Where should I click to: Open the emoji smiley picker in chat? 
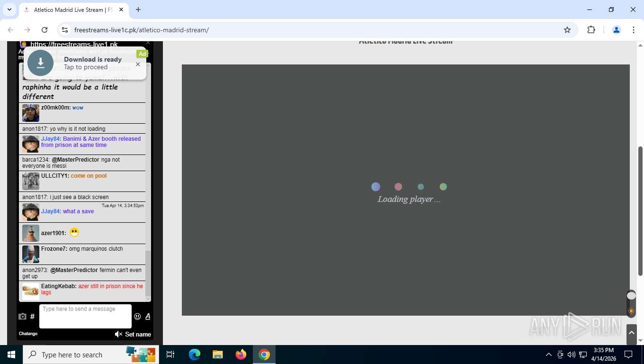click(x=137, y=317)
